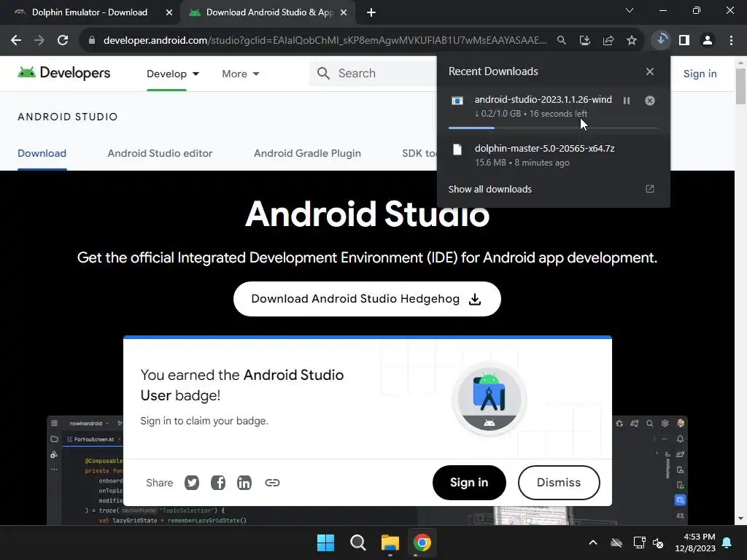The width and height of the screenshot is (747, 560).
Task: Select the Download tab
Action: click(42, 153)
